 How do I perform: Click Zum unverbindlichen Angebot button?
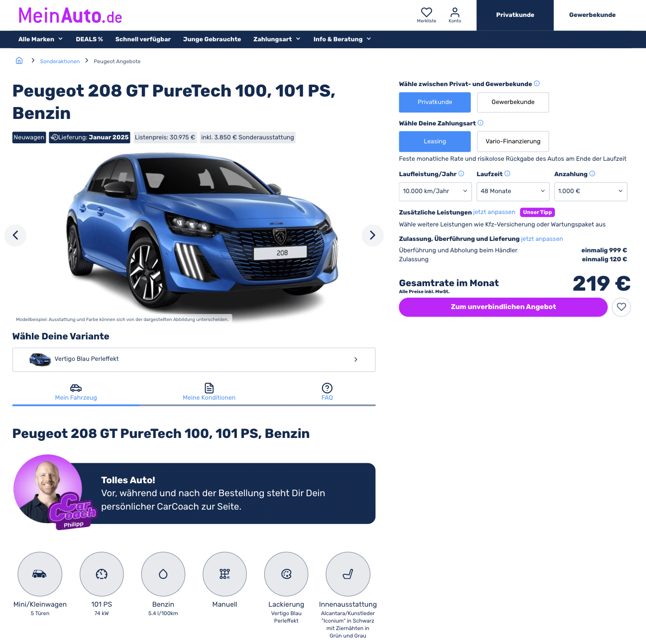(x=503, y=307)
